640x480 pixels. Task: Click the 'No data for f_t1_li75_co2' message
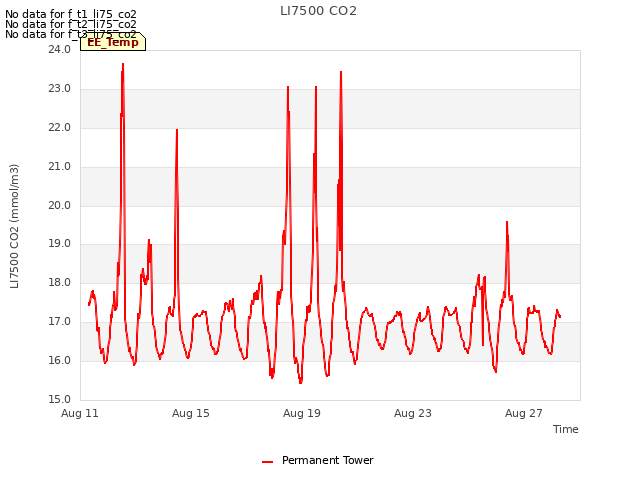tap(71, 15)
